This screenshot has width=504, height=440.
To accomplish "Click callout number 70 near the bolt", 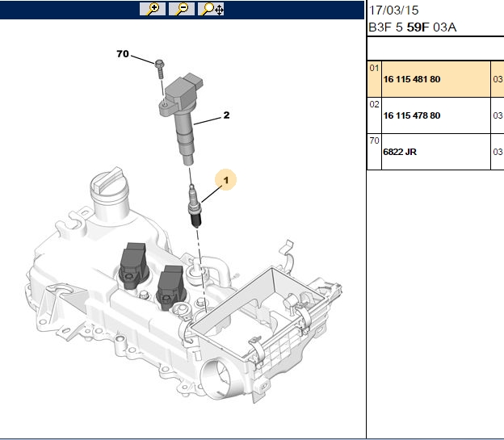I will tap(123, 53).
